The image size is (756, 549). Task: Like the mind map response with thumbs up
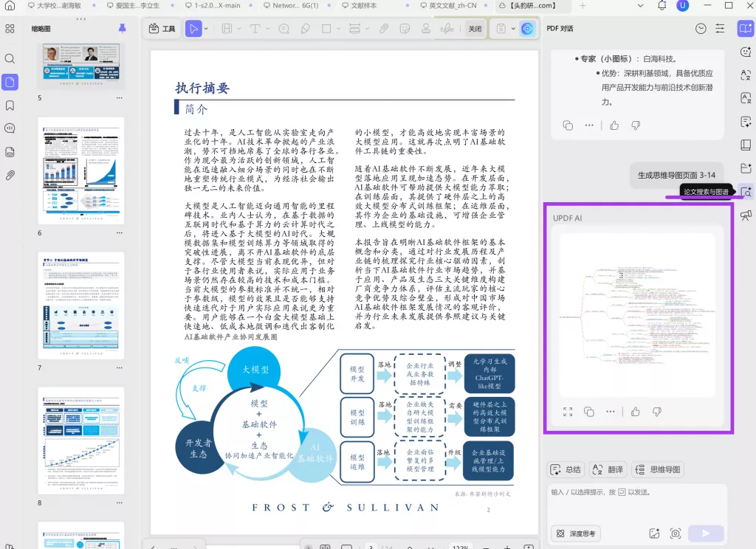pyautogui.click(x=635, y=412)
